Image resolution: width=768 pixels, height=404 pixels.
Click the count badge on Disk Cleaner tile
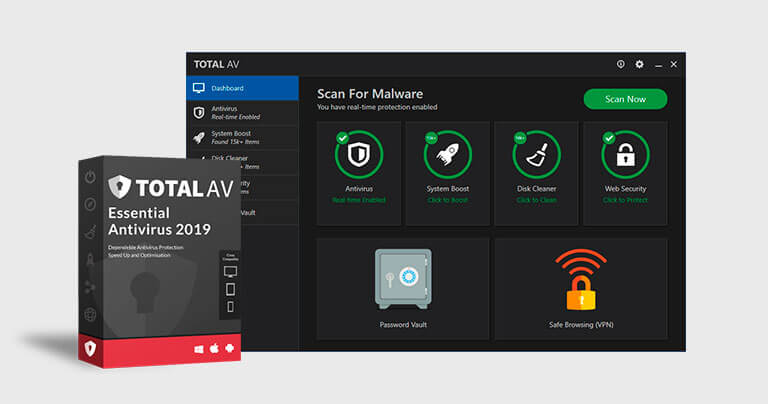tap(520, 138)
